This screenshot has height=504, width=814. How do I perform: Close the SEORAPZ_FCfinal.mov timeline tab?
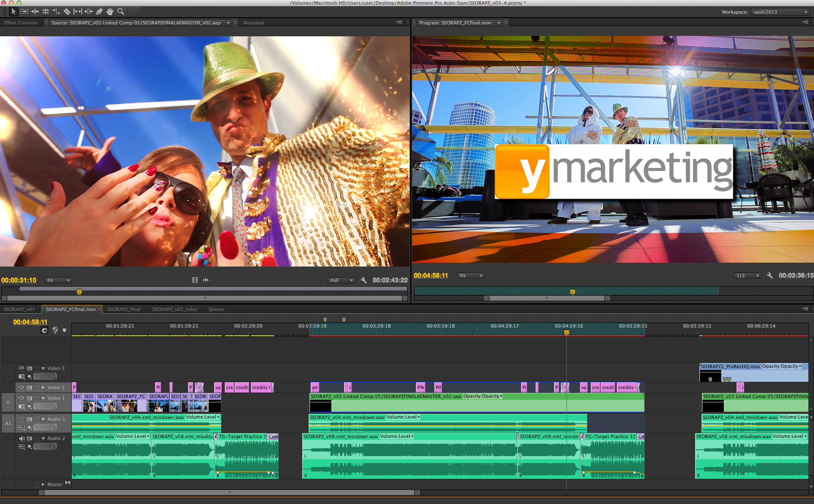(x=100, y=309)
